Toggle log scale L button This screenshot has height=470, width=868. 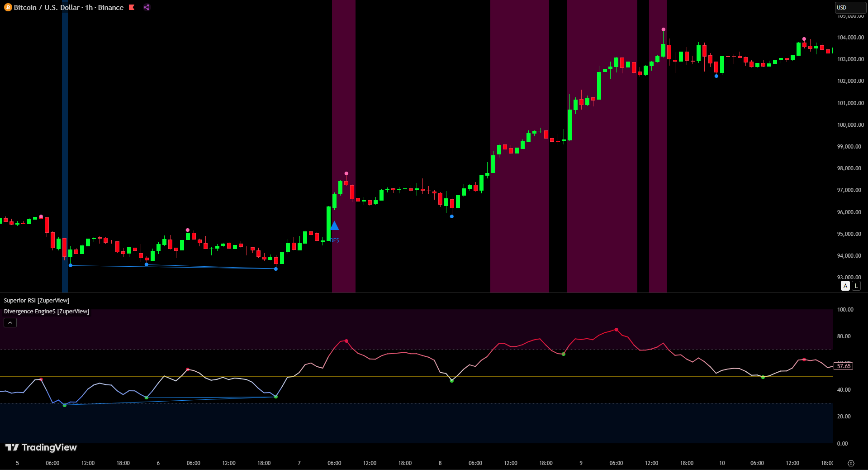click(856, 286)
